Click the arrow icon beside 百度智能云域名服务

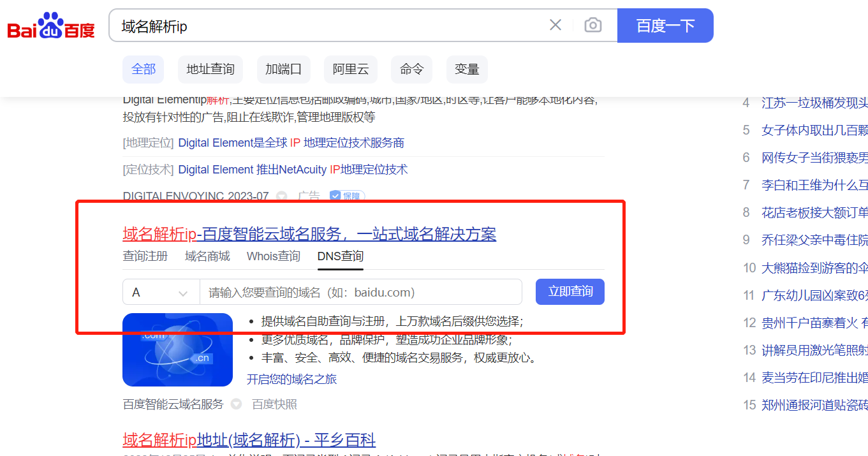(x=236, y=404)
